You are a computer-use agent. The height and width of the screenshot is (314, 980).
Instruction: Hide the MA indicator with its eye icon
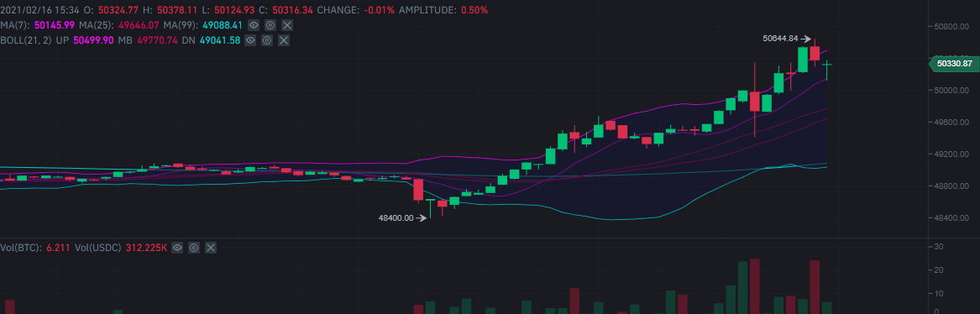click(x=254, y=25)
